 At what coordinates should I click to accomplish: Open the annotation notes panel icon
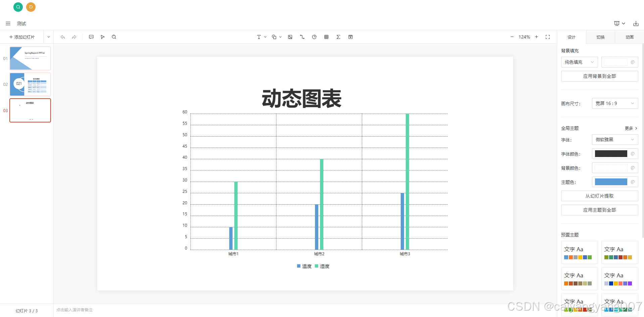click(x=91, y=37)
